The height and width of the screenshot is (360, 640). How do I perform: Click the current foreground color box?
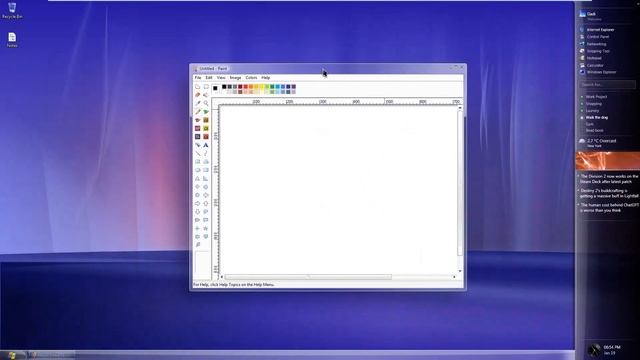tap(215, 88)
